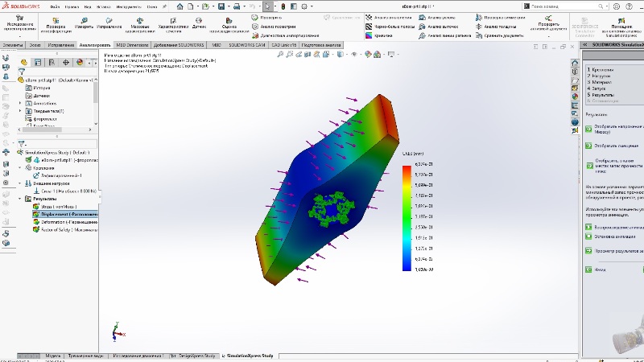This screenshot has width=644, height=362.
Task: Select the SOLIDWORKS CAM tab
Action: [239, 45]
